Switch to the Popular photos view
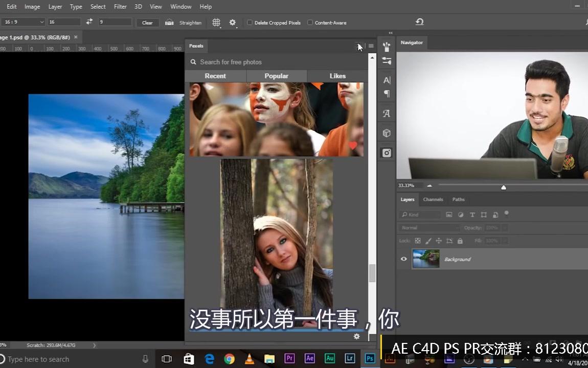 276,75
